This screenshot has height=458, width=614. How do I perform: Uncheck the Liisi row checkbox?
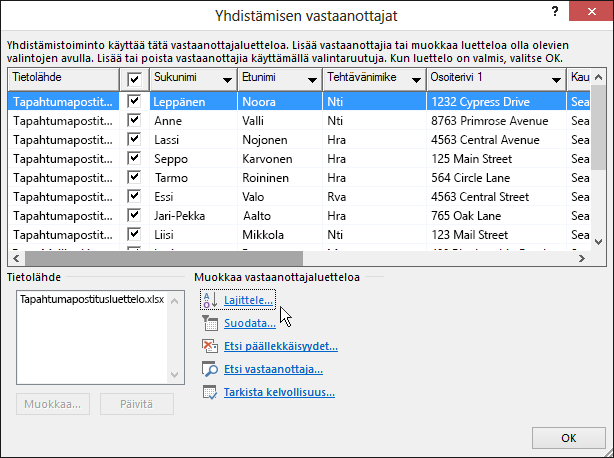[134, 234]
